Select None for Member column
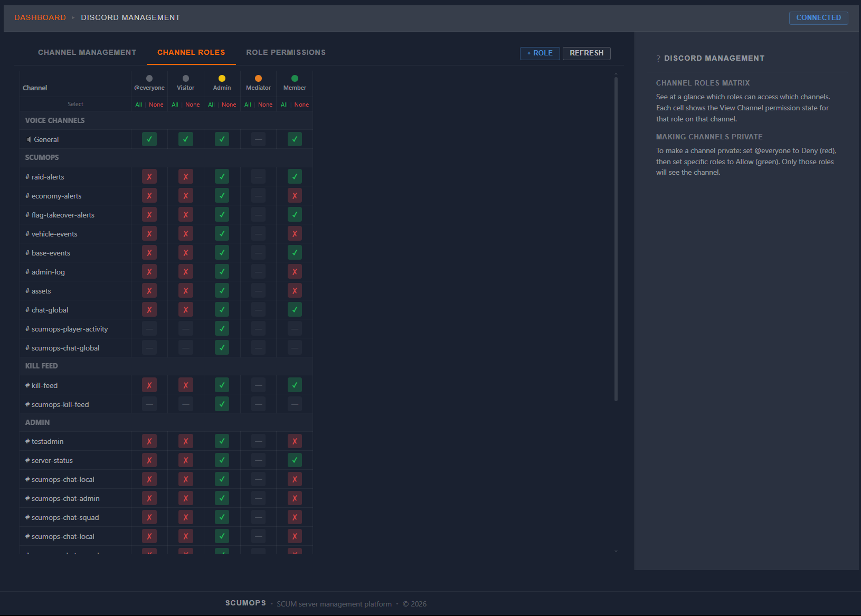Image resolution: width=861 pixels, height=616 pixels. click(x=302, y=105)
